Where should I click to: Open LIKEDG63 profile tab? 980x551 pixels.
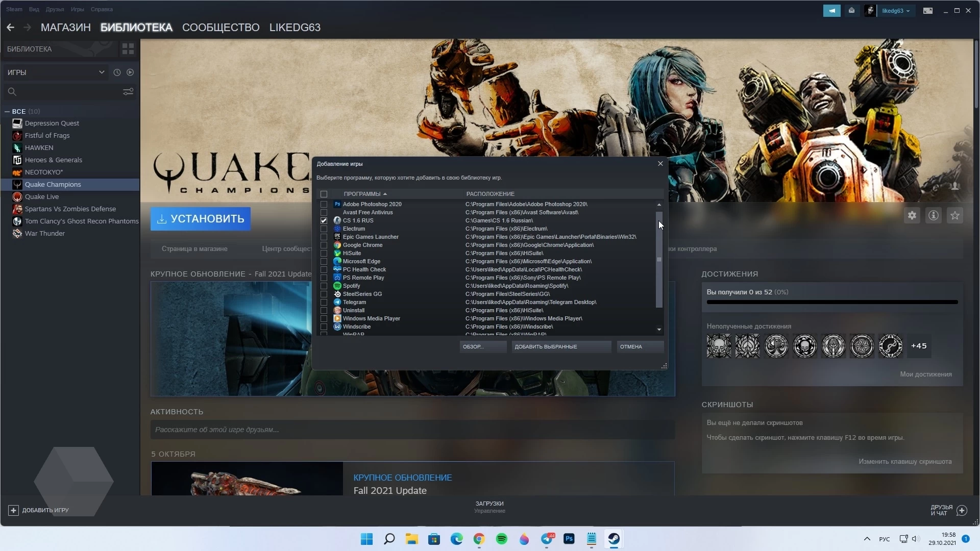[295, 27]
